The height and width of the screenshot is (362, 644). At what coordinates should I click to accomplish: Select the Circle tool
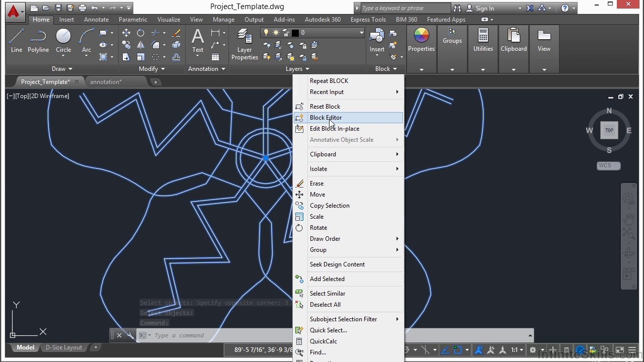point(63,40)
